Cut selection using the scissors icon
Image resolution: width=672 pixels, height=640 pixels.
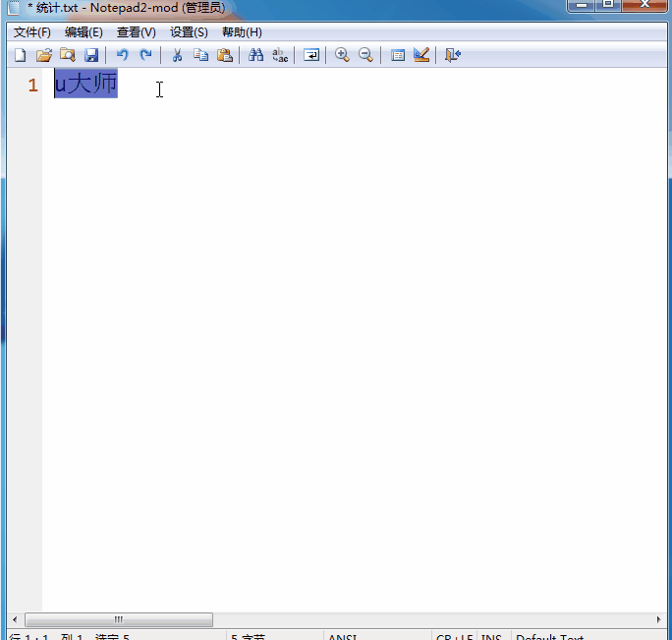[x=177, y=55]
